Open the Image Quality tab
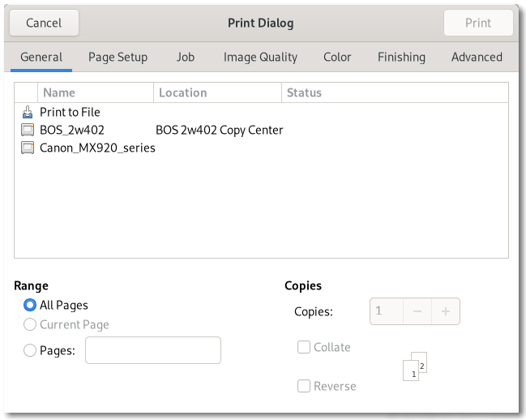 (260, 57)
